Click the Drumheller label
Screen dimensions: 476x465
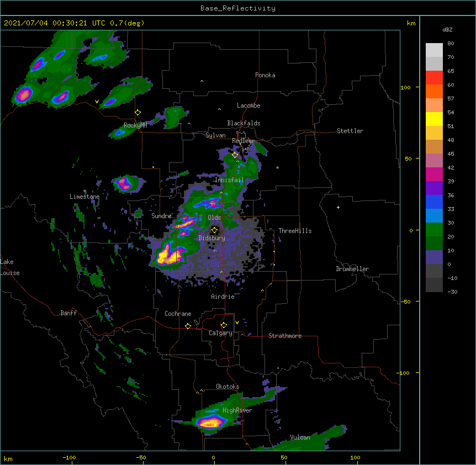pyautogui.click(x=352, y=269)
